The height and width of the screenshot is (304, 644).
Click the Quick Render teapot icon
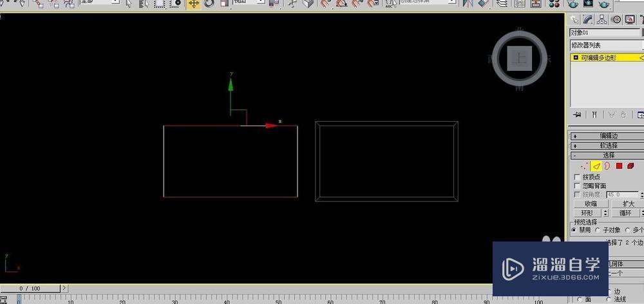[603, 4]
